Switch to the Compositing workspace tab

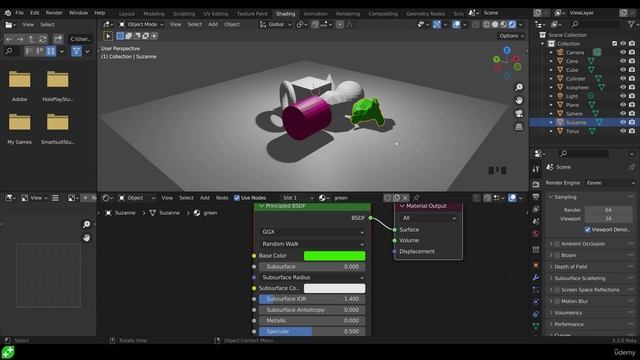[383, 13]
